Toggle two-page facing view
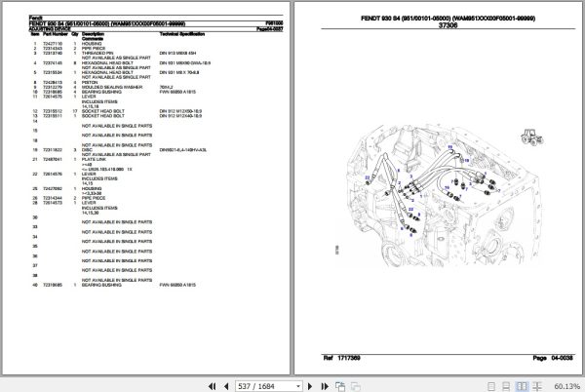This screenshot has height=392, width=585. coord(522,386)
